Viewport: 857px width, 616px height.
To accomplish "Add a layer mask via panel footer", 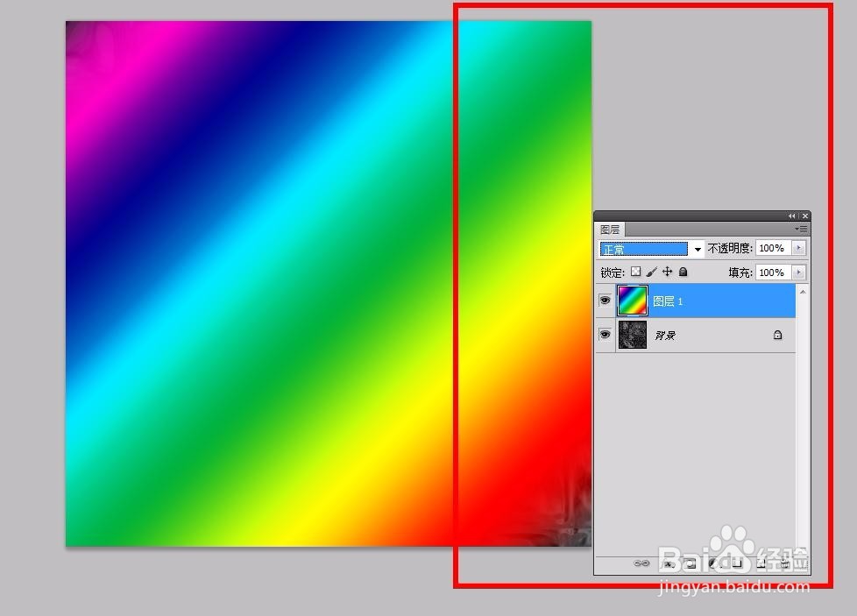I will [691, 563].
